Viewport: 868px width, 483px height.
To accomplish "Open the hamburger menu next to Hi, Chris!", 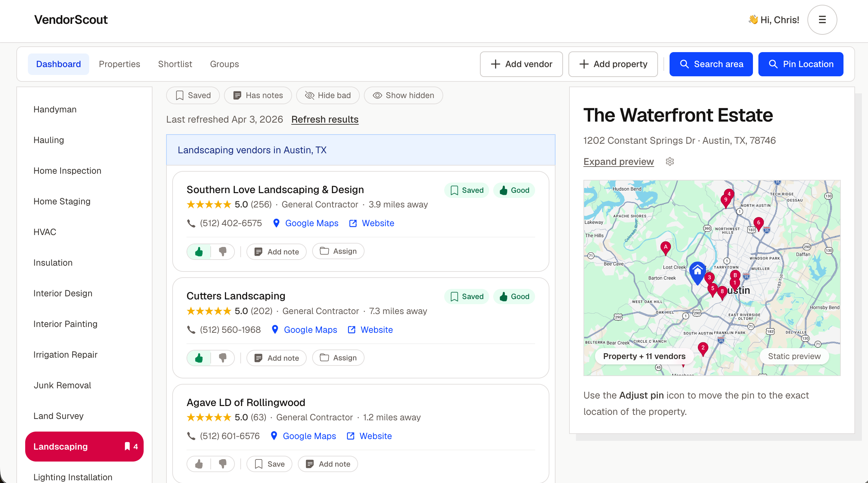I will 822,20.
